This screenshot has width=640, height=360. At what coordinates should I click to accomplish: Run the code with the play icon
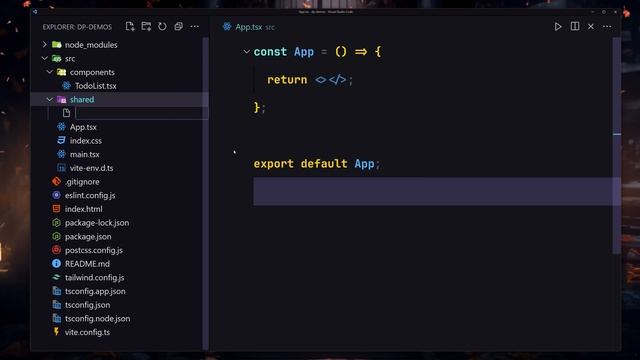pos(558,27)
